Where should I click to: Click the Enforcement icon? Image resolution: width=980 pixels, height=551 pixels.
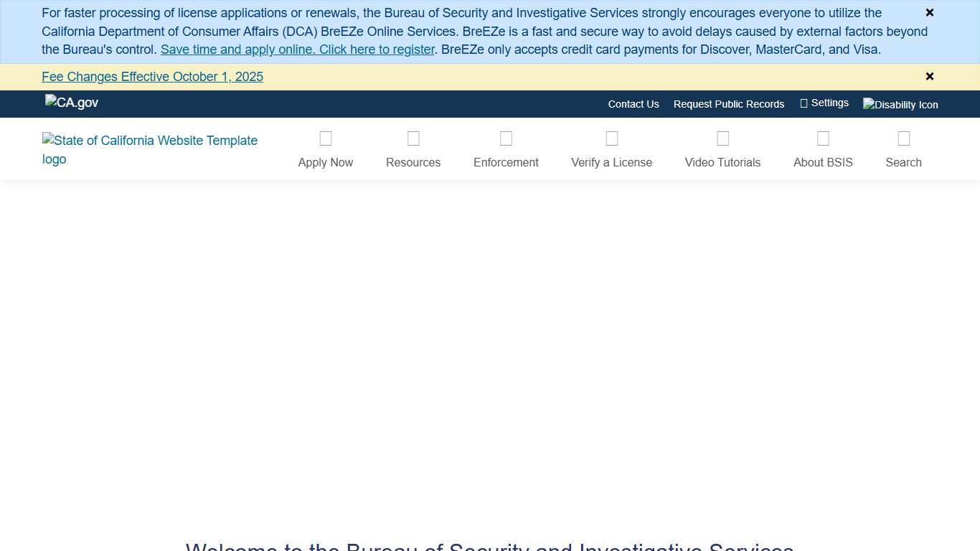click(506, 138)
